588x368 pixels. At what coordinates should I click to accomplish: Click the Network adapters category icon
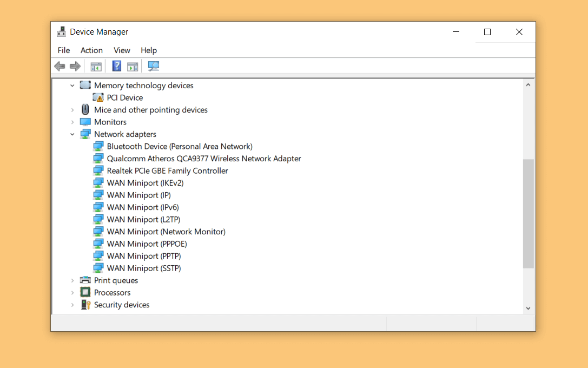coord(85,134)
